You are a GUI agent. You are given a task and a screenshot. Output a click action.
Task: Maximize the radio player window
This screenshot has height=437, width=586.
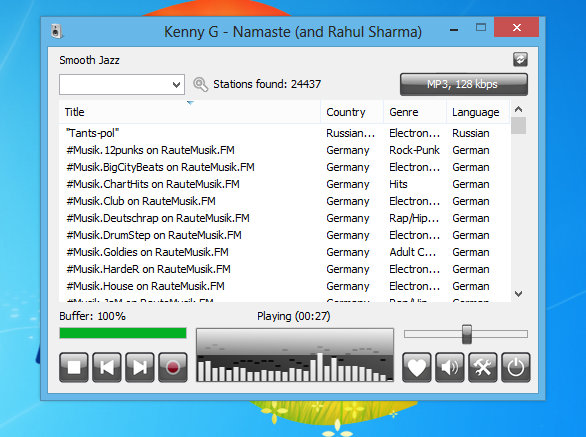click(481, 27)
